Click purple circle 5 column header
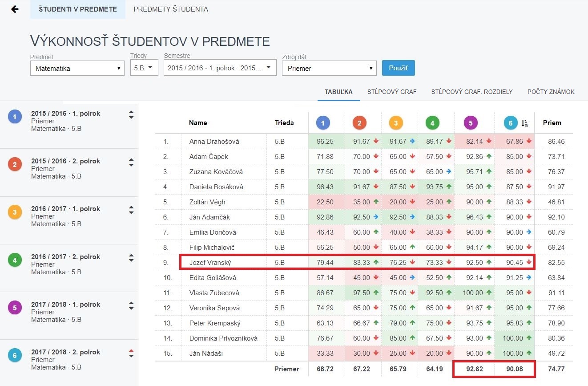588x386 pixels. coord(471,123)
